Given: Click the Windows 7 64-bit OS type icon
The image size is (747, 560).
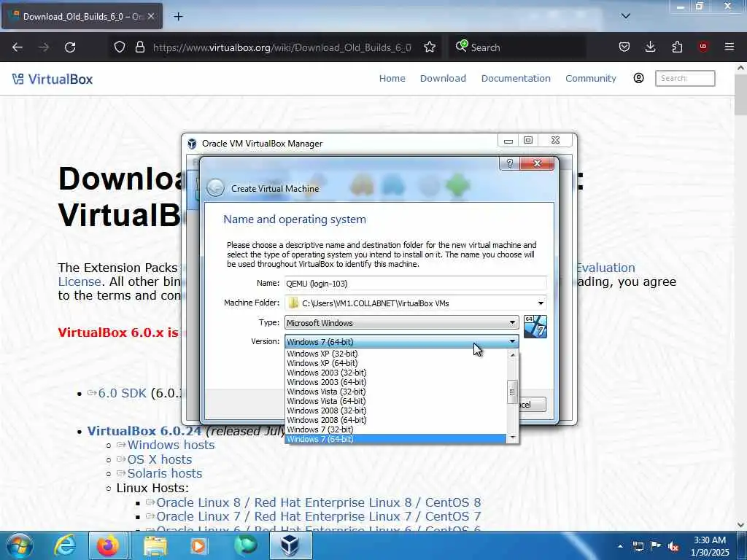Looking at the screenshot, I should click(535, 327).
